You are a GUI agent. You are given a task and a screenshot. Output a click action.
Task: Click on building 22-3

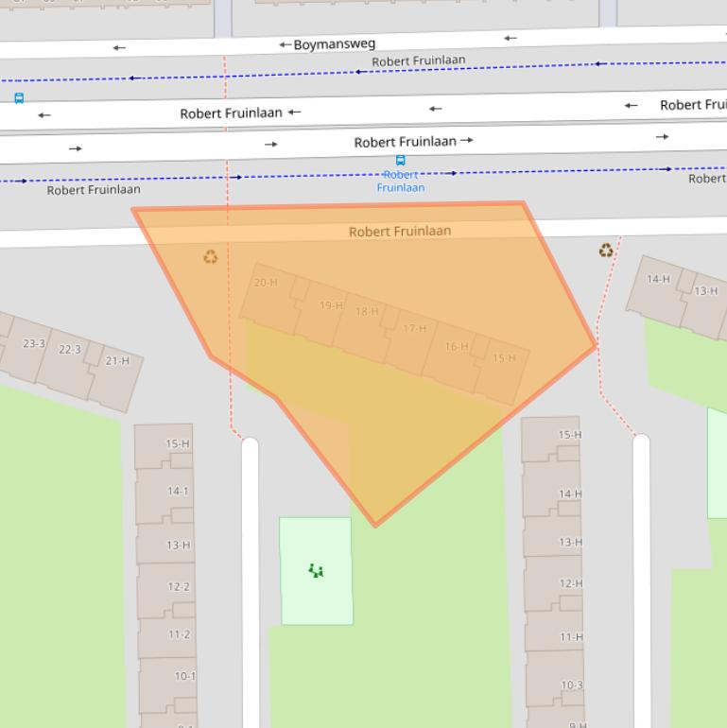point(70,350)
